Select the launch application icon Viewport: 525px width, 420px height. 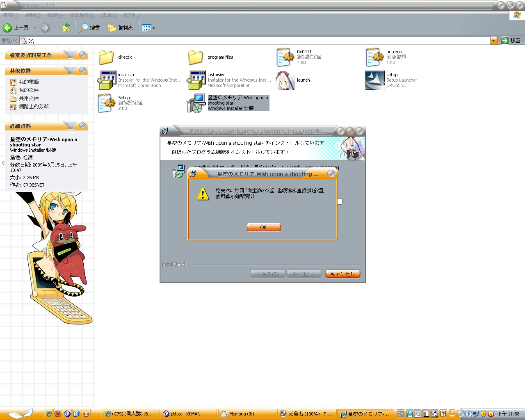[285, 80]
